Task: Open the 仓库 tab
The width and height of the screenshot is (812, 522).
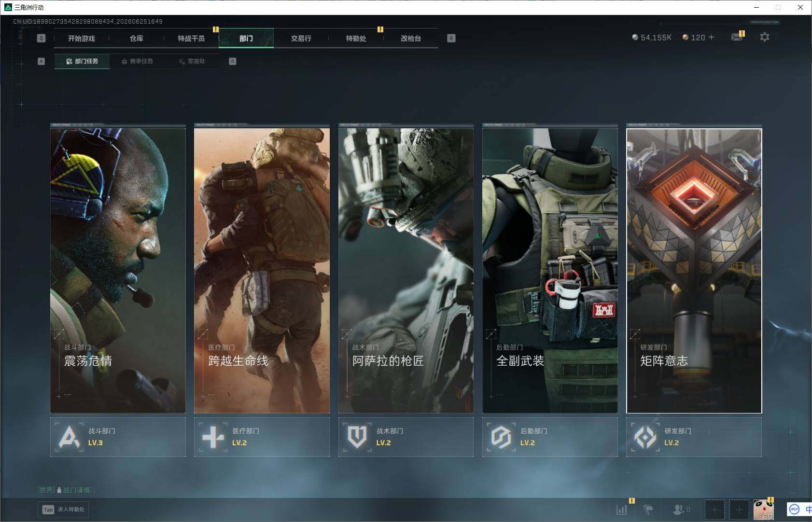Action: 137,38
